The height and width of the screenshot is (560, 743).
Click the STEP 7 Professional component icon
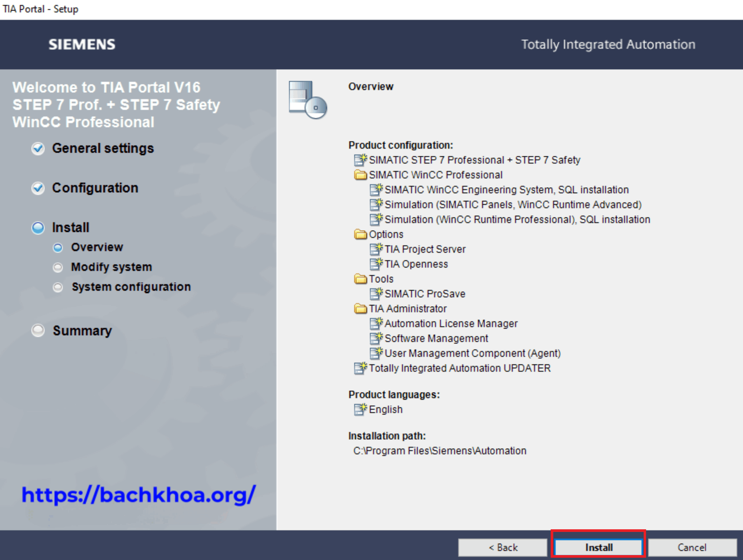tap(360, 160)
